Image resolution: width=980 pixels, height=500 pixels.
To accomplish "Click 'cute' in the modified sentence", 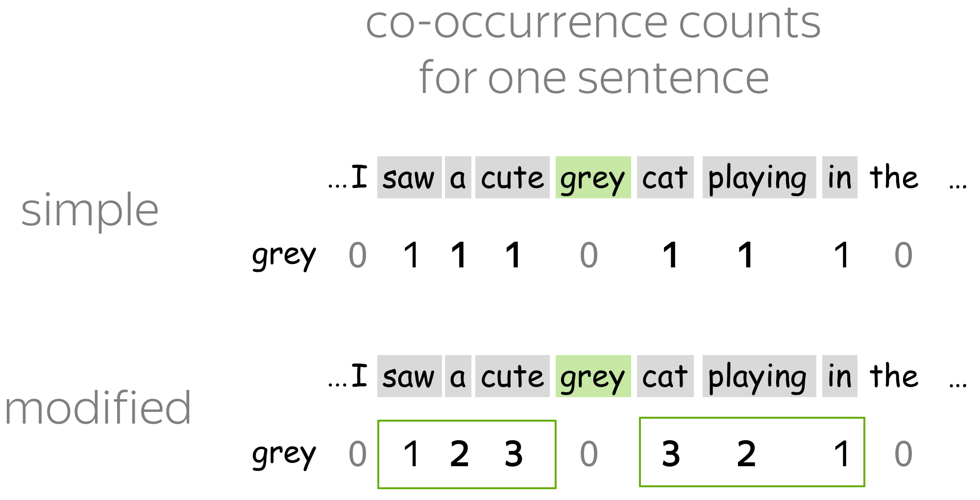I will point(512,376).
